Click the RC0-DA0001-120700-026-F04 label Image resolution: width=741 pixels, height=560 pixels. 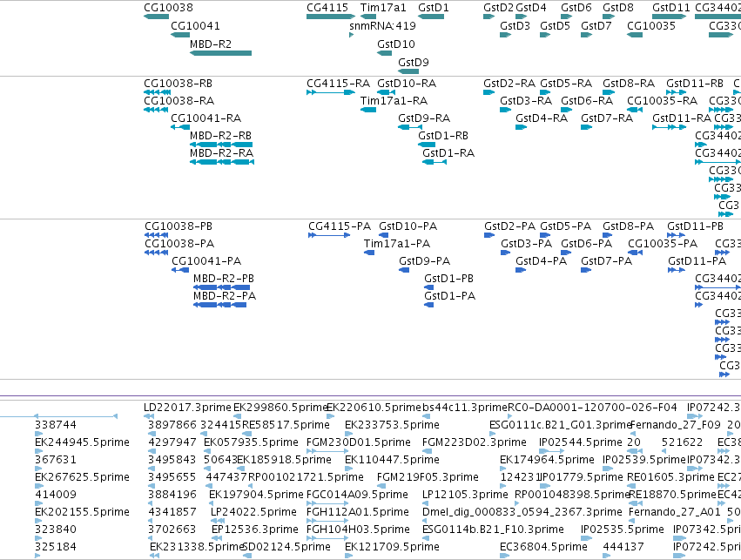click(592, 408)
